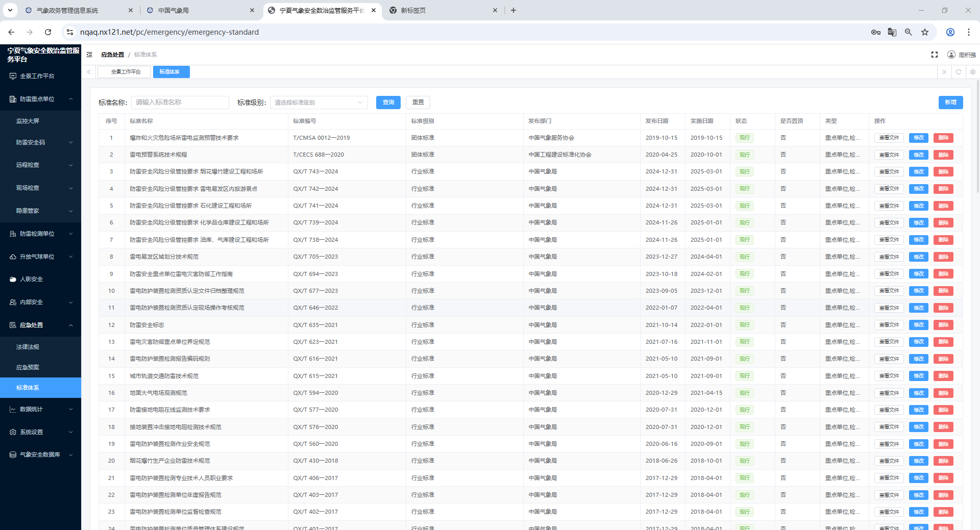The image size is (980, 530).
Task: Open the 标准级别 dropdown selector
Action: pos(318,103)
